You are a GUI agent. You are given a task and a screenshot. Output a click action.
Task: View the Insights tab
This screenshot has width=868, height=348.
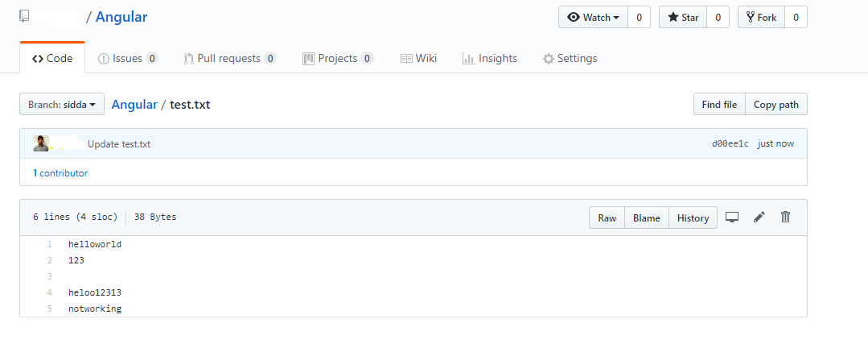point(490,58)
